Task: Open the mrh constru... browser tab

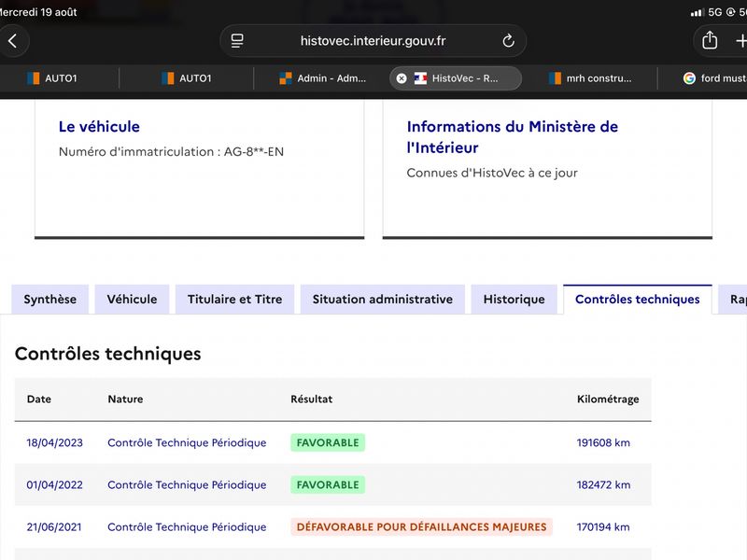Action: point(590,78)
